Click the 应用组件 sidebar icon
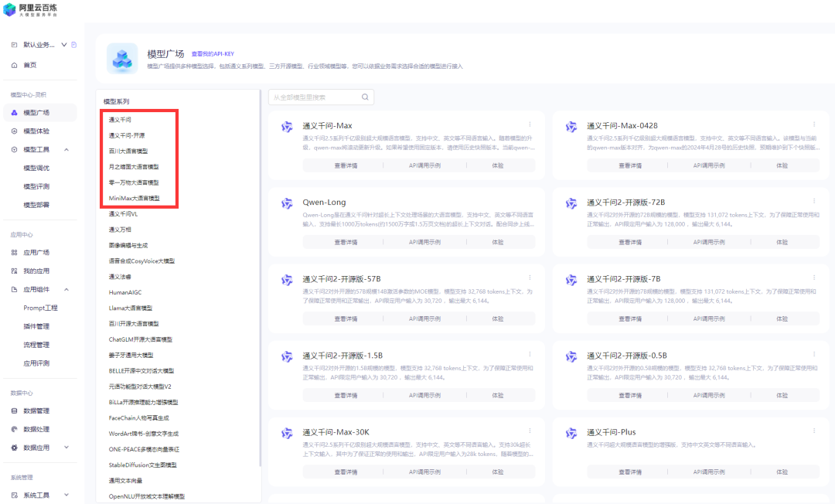 (x=15, y=290)
